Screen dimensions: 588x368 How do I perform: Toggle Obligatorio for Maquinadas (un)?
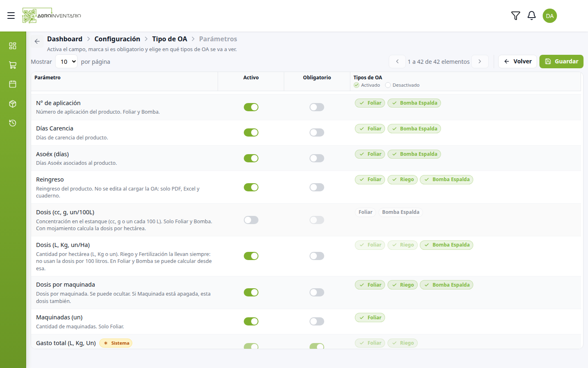317,321
